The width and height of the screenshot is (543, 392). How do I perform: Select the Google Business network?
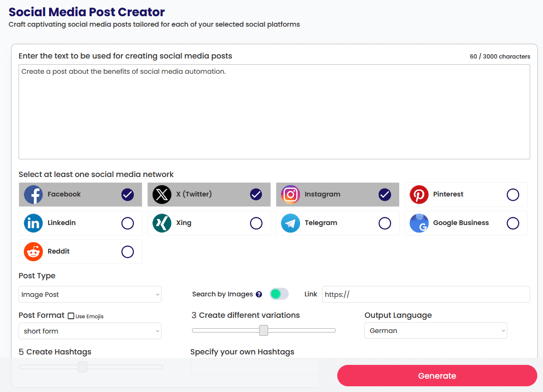coord(466,223)
